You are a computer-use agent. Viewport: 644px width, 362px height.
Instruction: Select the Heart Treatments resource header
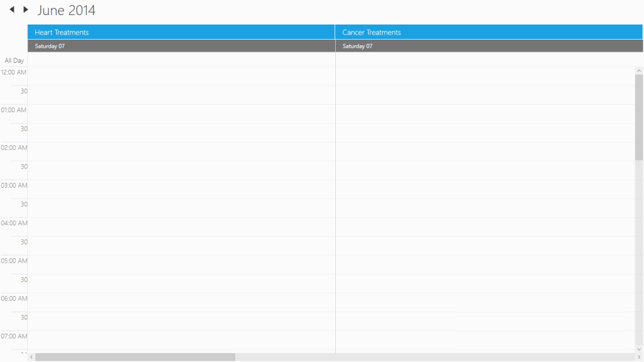[181, 32]
